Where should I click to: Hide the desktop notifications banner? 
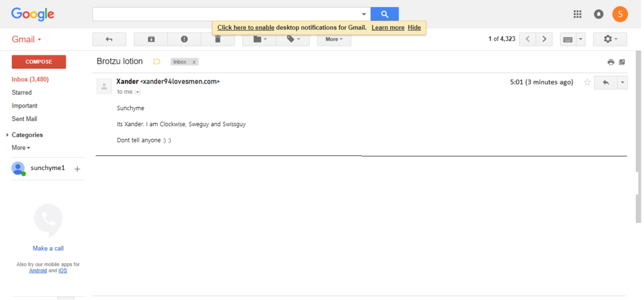pos(414,28)
